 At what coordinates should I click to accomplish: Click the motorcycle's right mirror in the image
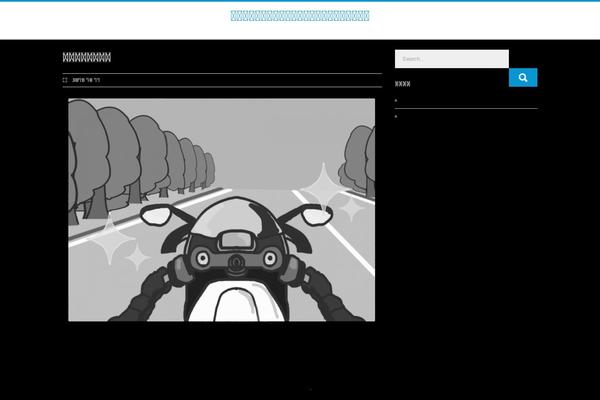coord(315,214)
